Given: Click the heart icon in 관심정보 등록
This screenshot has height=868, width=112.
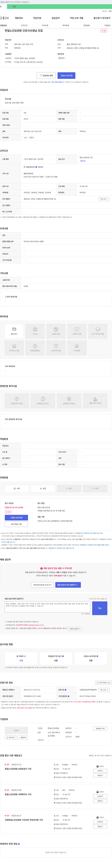Looking at the screenshot, I should pos(41,75).
